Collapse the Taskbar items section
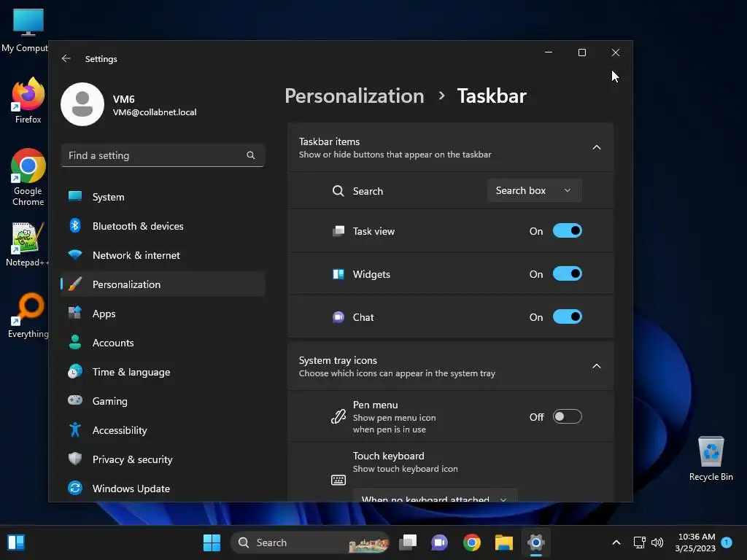The width and height of the screenshot is (747, 560). (597, 147)
